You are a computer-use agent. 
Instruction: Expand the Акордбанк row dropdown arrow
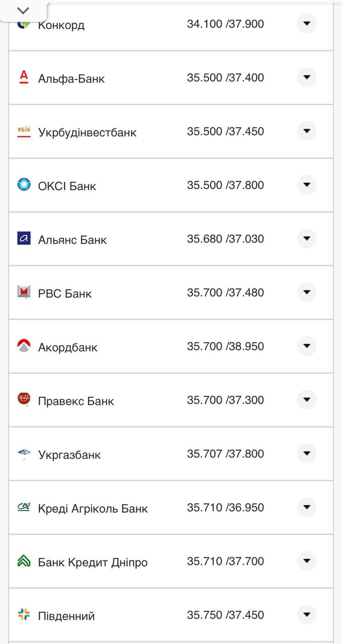coord(306,346)
